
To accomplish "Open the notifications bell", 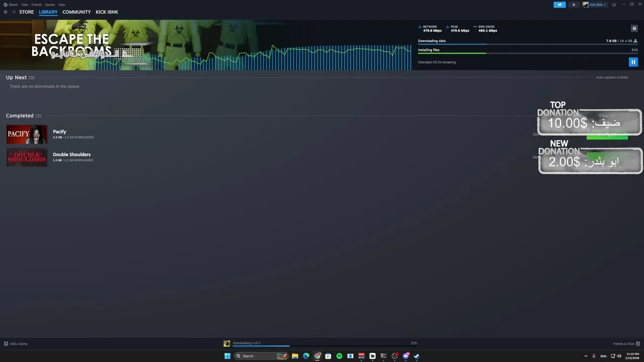I will 574,5.
